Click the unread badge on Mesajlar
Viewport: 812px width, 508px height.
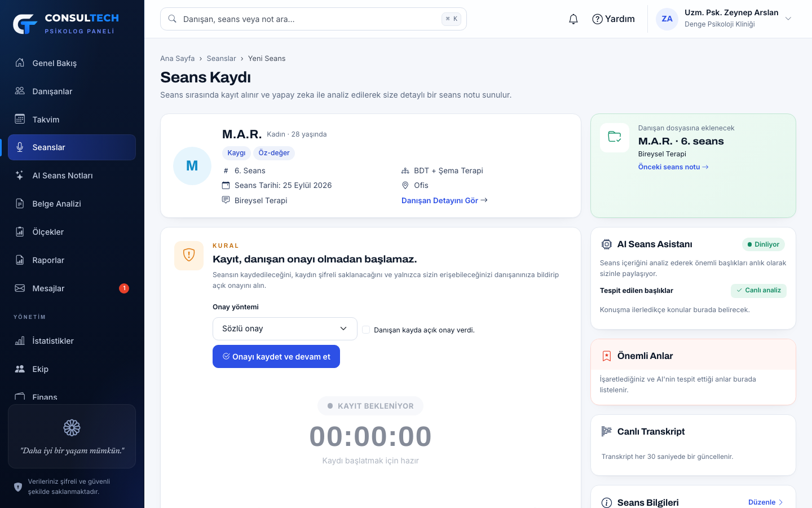coord(124,288)
